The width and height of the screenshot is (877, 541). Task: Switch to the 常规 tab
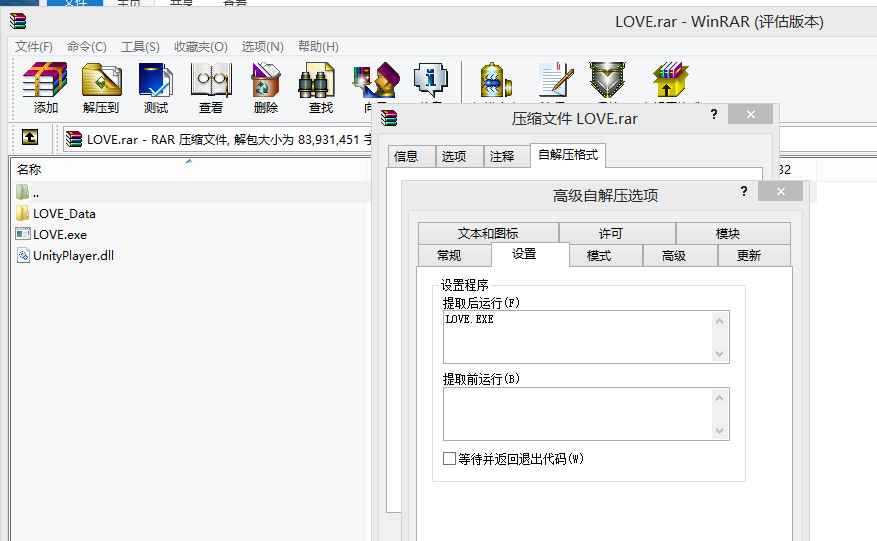455,255
